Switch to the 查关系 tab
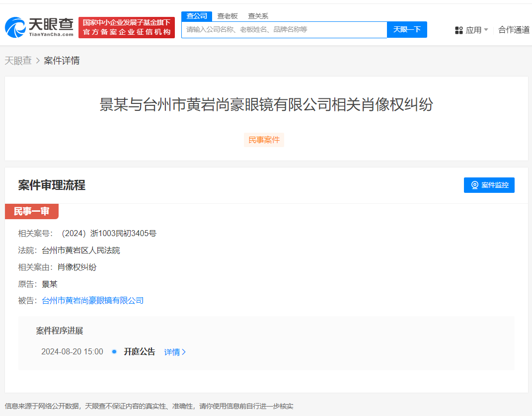Viewport: 532px width, 416px height. click(257, 16)
